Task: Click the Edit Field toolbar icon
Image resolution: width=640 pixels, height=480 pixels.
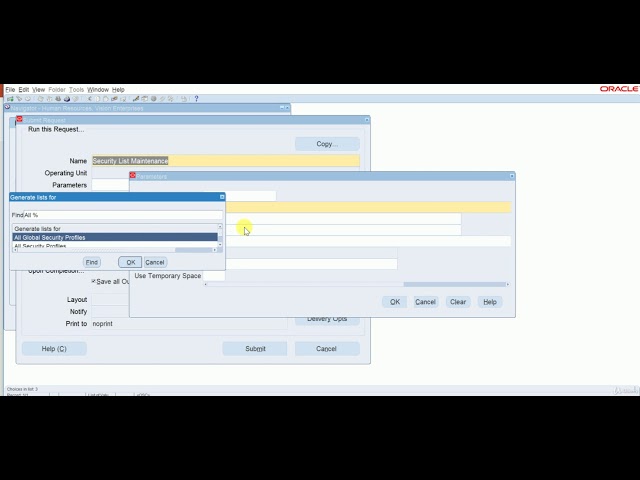Action: click(x=136, y=99)
